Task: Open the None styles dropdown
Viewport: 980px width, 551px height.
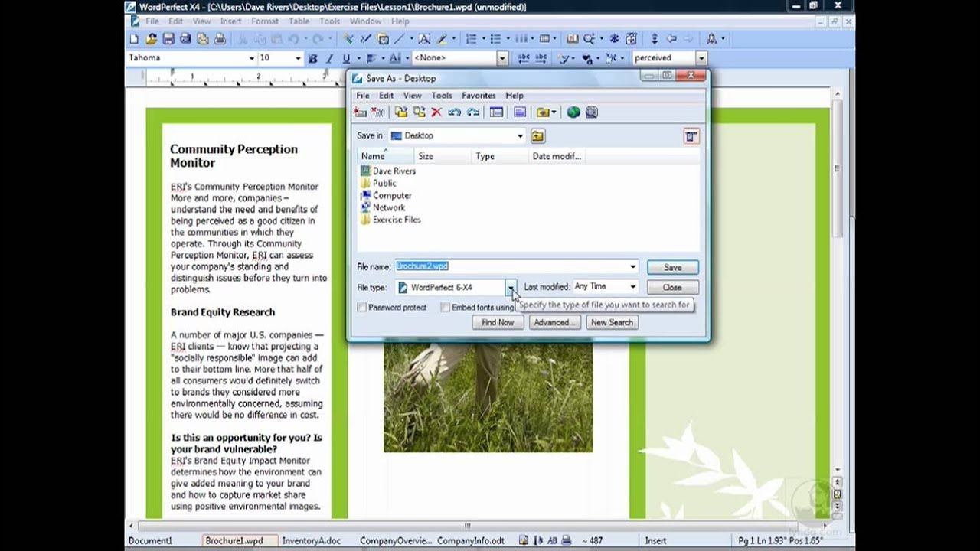Action: pyautogui.click(x=502, y=58)
